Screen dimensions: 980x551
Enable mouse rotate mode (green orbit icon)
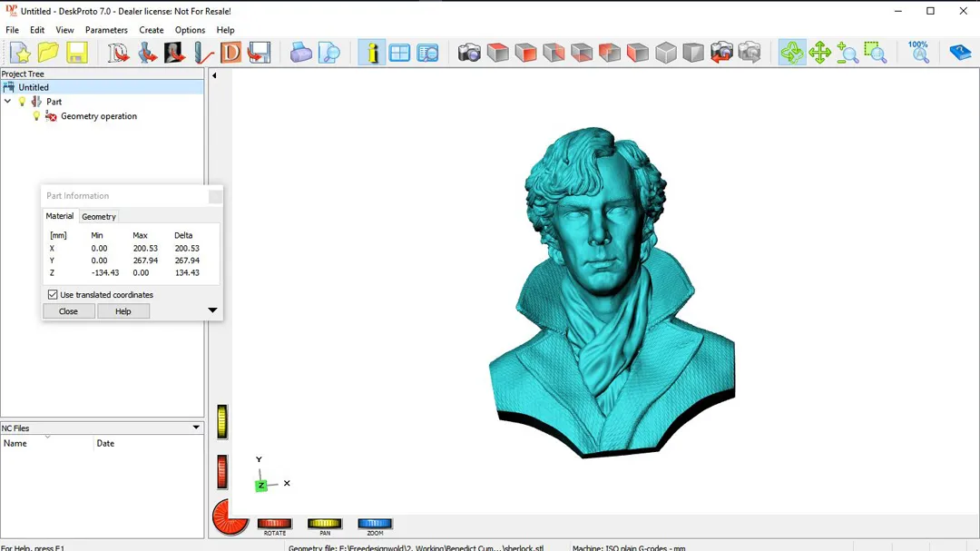(792, 53)
